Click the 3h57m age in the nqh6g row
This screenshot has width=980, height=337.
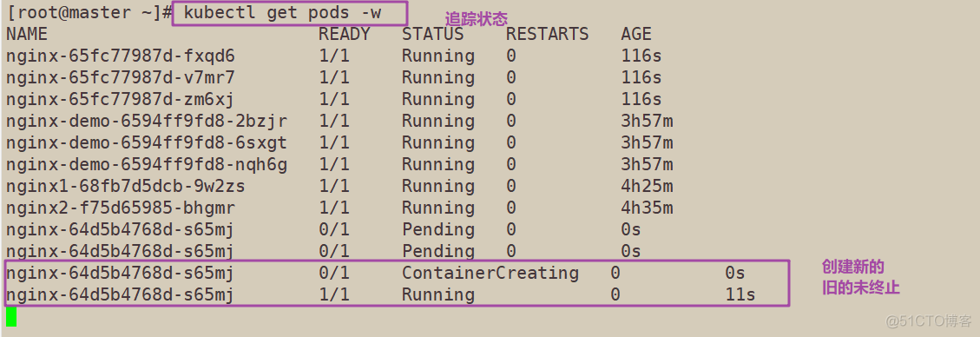647,164
